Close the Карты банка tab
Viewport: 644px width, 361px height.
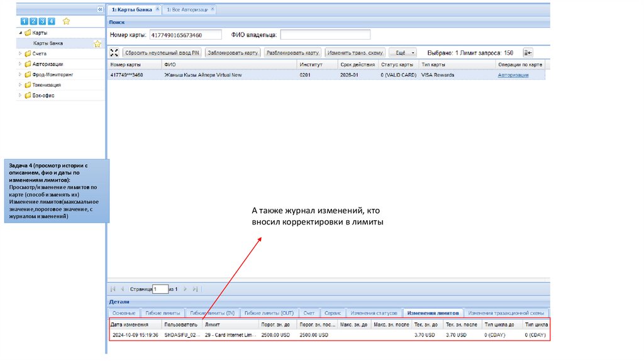(x=157, y=9)
